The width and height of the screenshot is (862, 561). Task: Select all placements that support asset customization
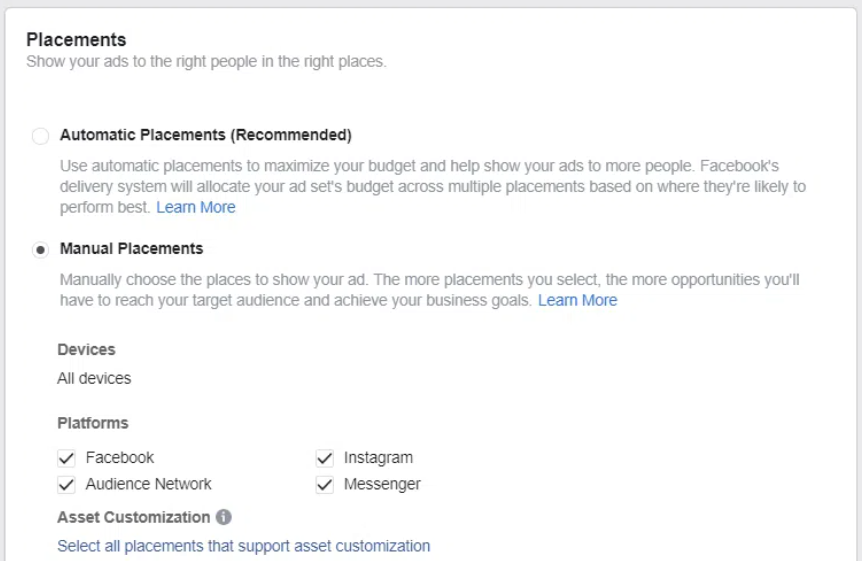(243, 546)
